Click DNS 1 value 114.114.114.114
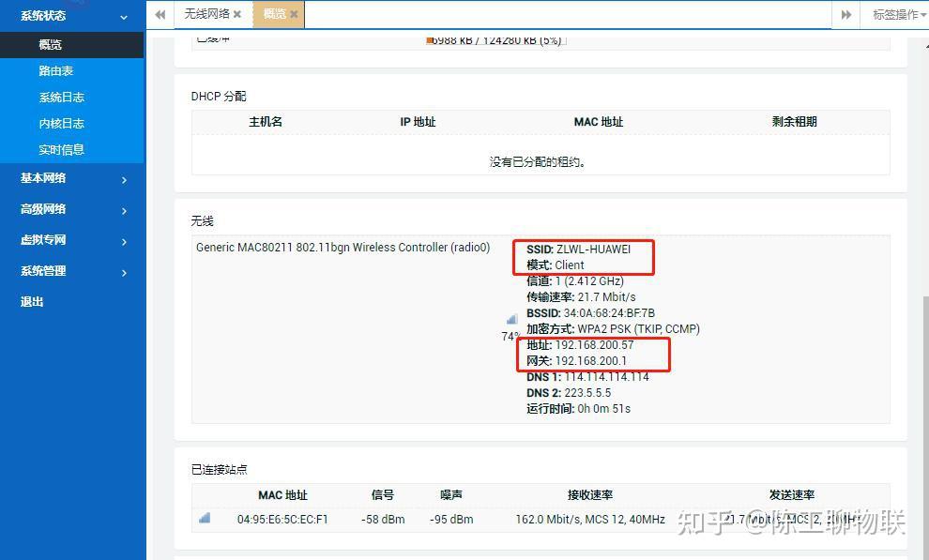The height and width of the screenshot is (560, 929). [607, 377]
